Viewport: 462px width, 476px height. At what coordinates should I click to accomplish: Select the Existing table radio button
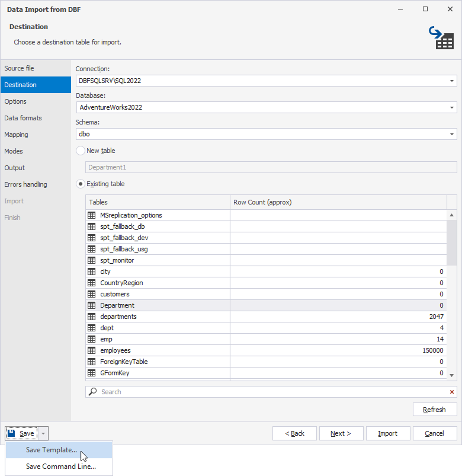click(81, 184)
